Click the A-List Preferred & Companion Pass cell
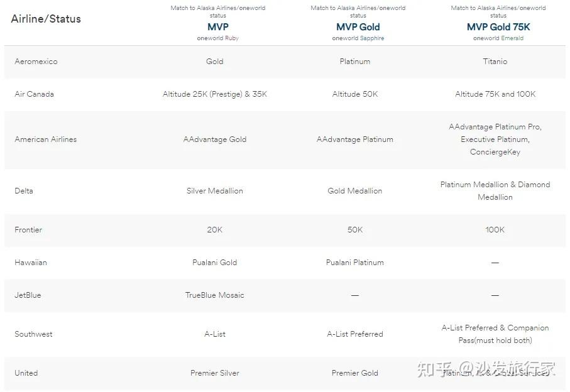 [x=495, y=334]
